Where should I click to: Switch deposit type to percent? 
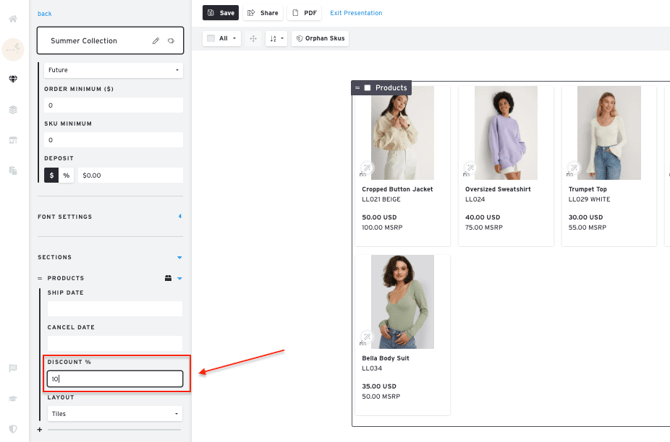point(67,175)
